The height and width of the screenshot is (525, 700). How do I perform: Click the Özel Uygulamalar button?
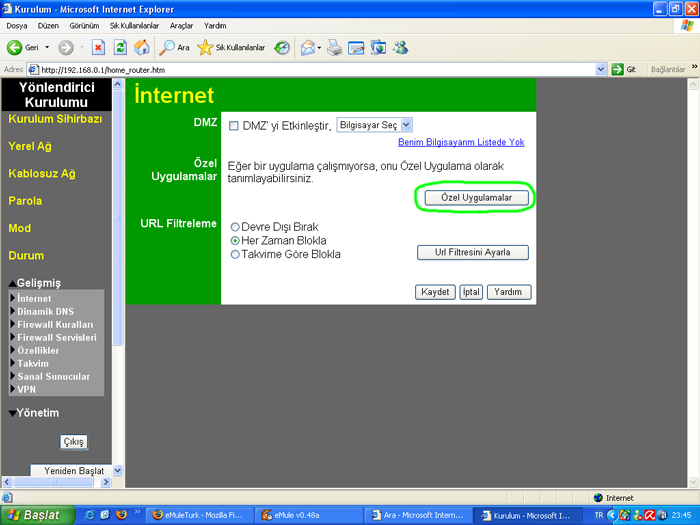pos(476,198)
